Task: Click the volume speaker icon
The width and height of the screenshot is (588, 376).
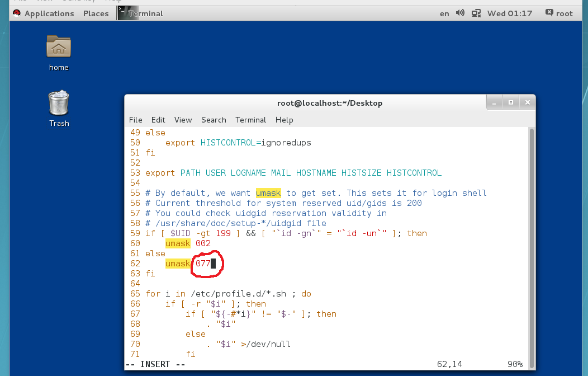Action: 460,13
